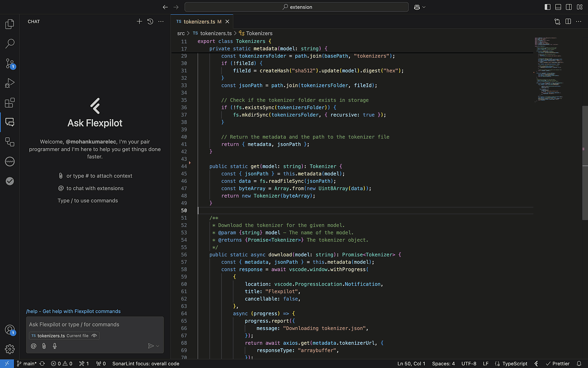Expand the send button dropdown chevron
The image size is (588, 368).
[x=158, y=346]
